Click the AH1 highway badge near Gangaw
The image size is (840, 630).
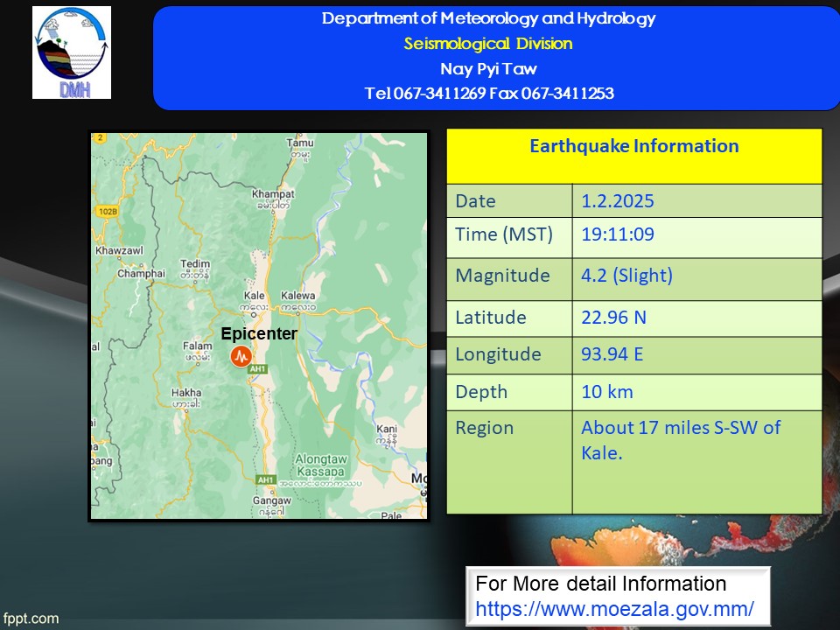click(x=266, y=480)
